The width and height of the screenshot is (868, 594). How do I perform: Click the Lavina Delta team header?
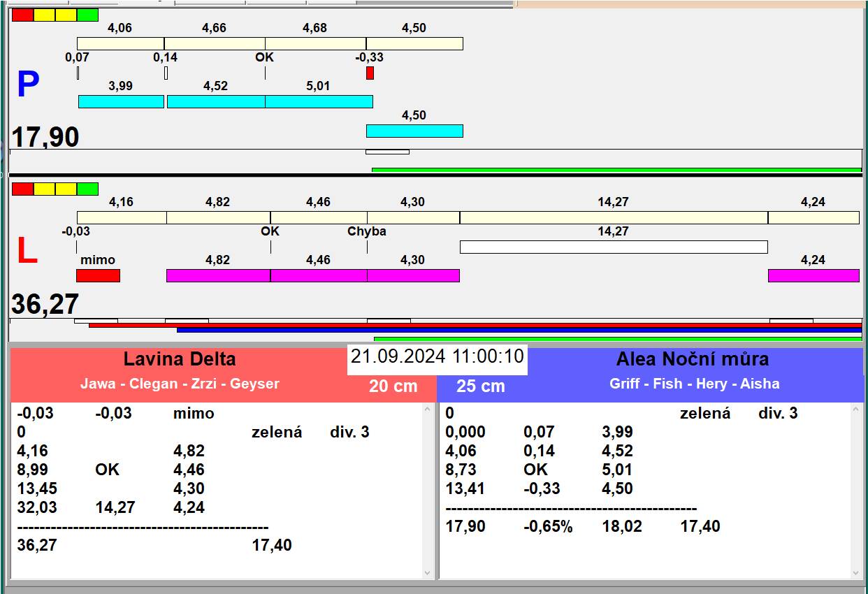pos(180,359)
